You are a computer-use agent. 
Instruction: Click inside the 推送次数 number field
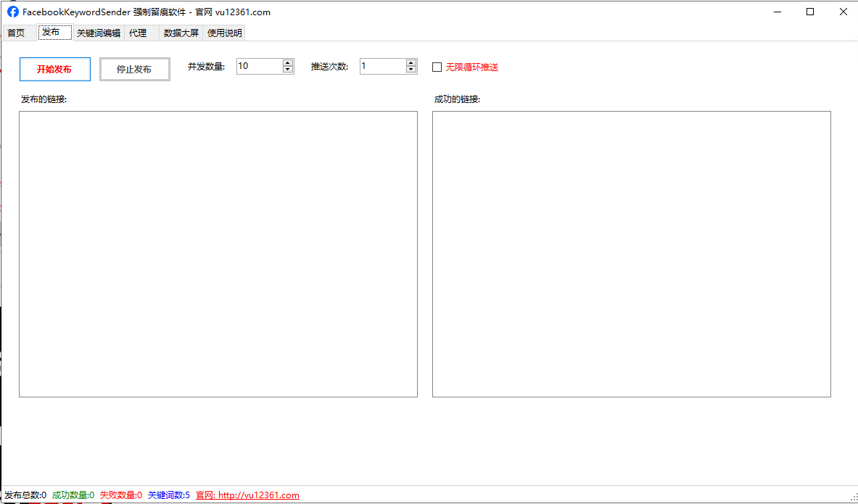pos(382,66)
